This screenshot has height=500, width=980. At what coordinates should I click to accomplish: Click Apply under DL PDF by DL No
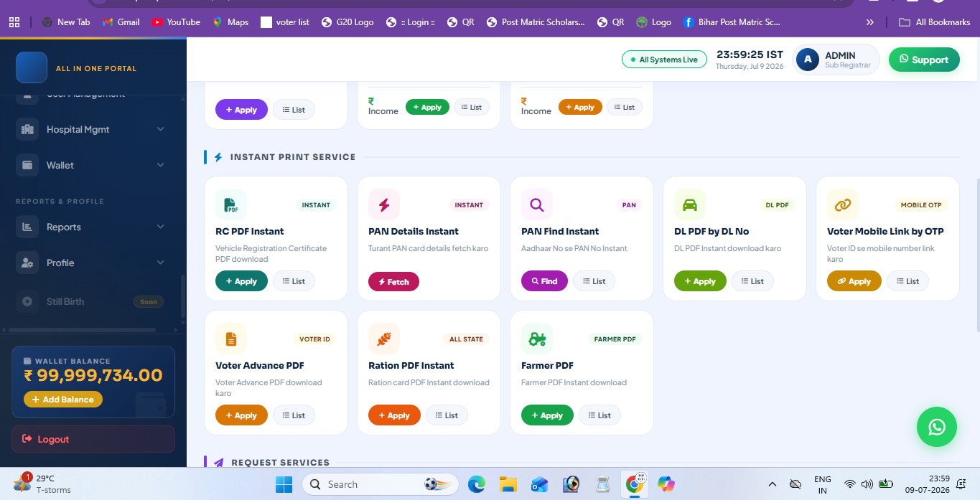(700, 281)
